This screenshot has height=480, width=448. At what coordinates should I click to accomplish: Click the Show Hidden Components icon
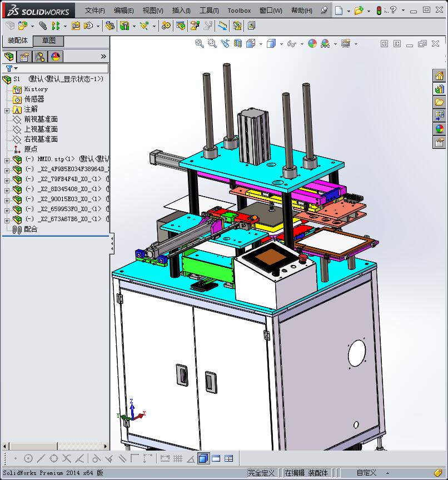109,26
